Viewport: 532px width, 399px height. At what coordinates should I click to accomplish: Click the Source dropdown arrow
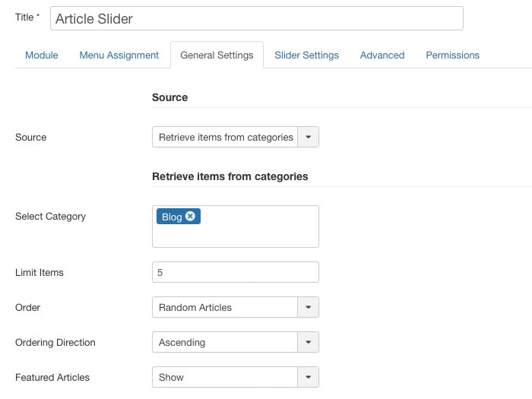[309, 138]
